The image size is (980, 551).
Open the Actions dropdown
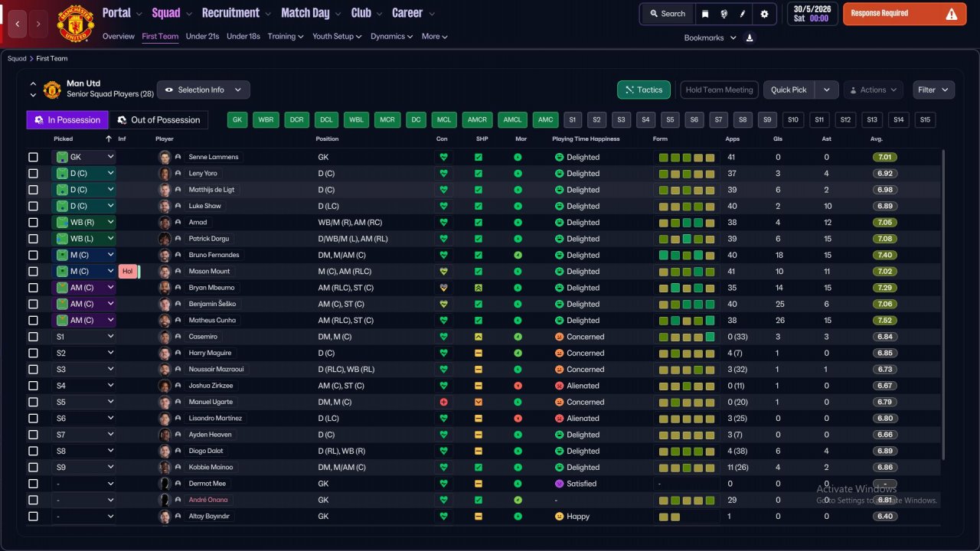click(x=873, y=90)
